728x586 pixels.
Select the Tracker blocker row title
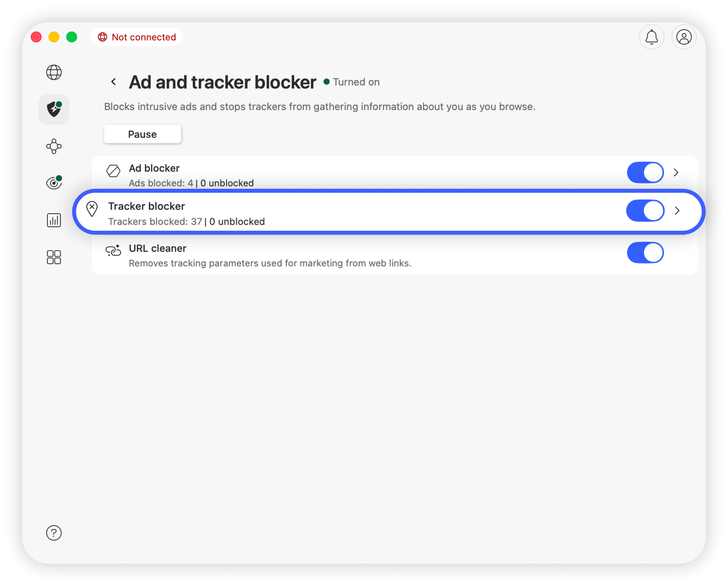147,206
